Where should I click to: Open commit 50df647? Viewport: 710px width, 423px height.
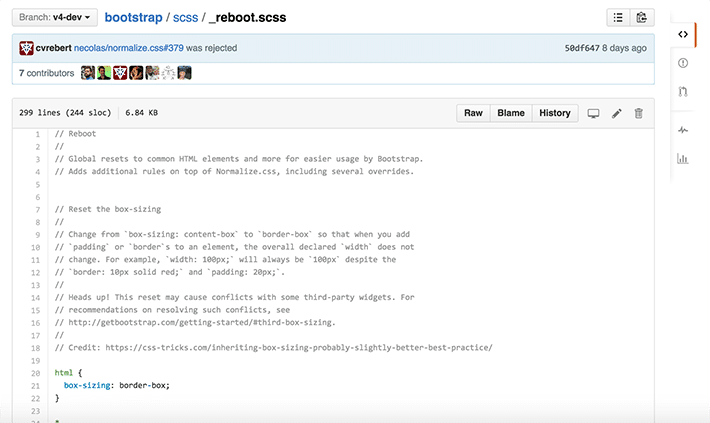(581, 48)
